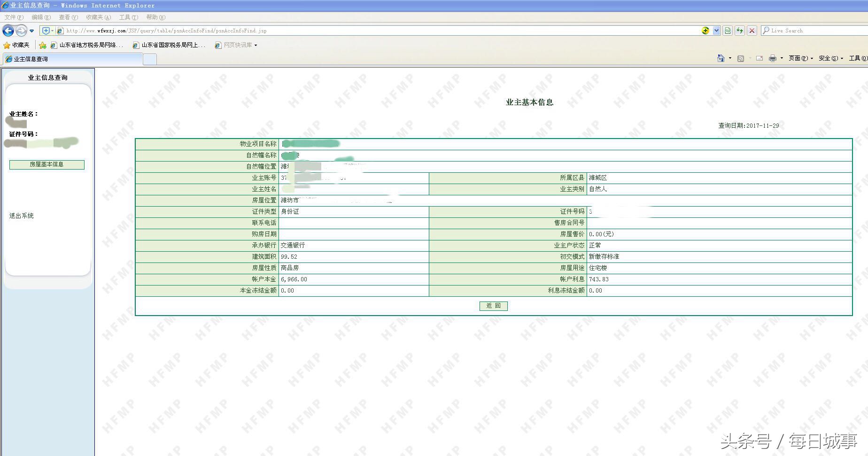This screenshot has height=456, width=868.
Task: Stop loading with the red X icon
Action: click(752, 31)
